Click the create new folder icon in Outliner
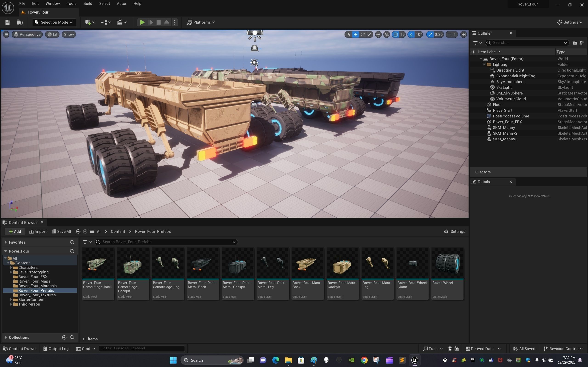The width and height of the screenshot is (588, 367). coord(575,43)
